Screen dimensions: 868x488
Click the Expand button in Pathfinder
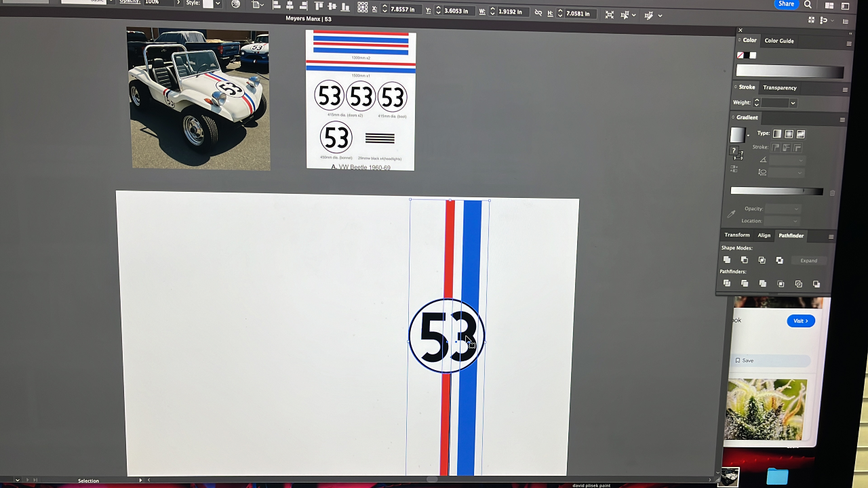coord(808,260)
